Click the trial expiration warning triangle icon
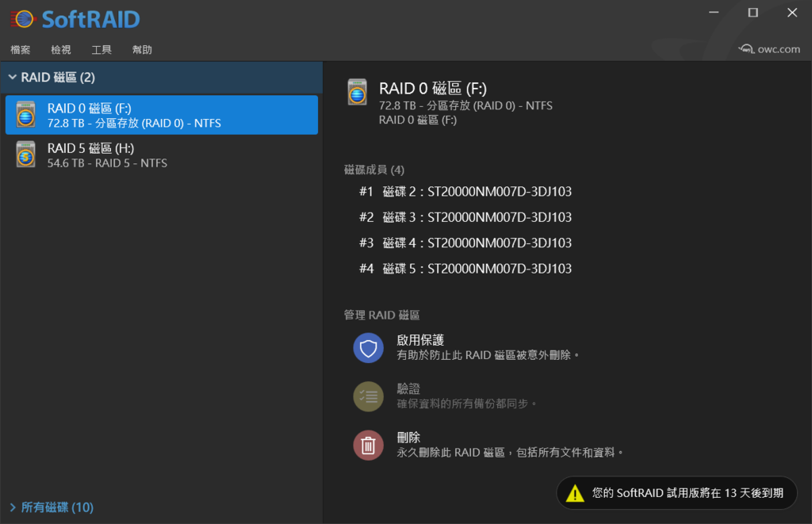Screen dimensions: 812x524 [x=575, y=493]
